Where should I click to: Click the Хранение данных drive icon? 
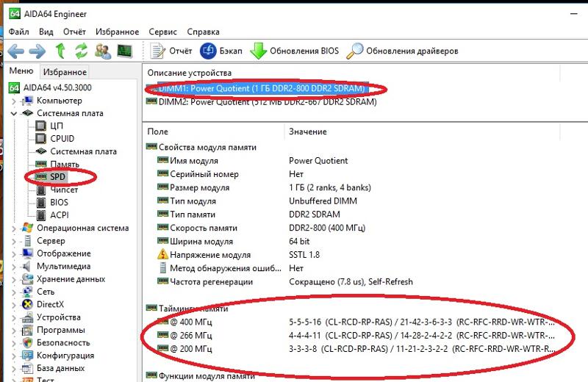(27, 279)
